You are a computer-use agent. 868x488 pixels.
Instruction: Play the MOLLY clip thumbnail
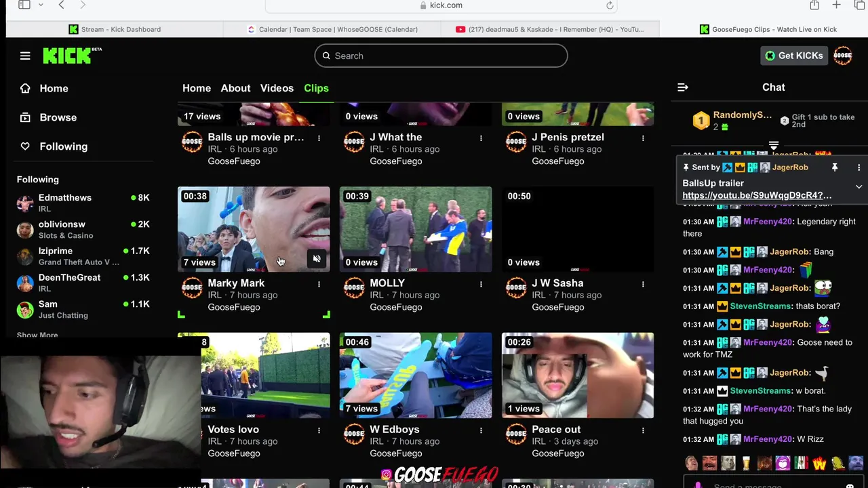[x=416, y=229]
